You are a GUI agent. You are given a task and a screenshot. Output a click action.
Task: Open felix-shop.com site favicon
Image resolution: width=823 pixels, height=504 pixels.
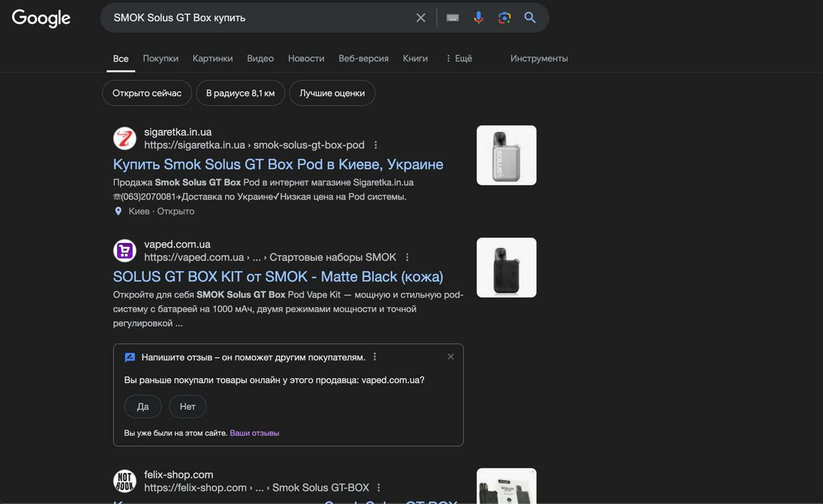click(125, 481)
